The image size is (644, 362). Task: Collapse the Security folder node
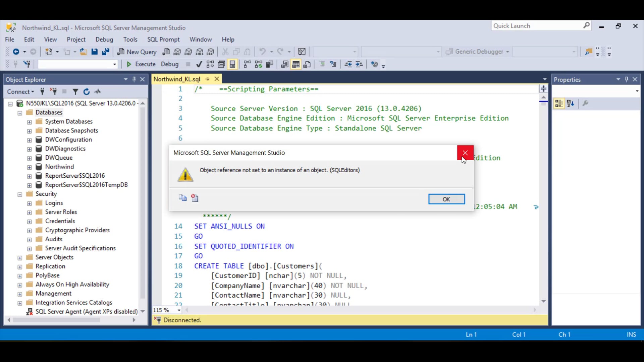point(20,194)
